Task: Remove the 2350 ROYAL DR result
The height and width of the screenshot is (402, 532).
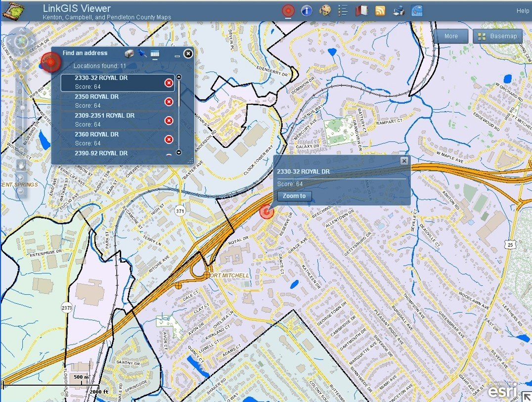Action: (169, 102)
